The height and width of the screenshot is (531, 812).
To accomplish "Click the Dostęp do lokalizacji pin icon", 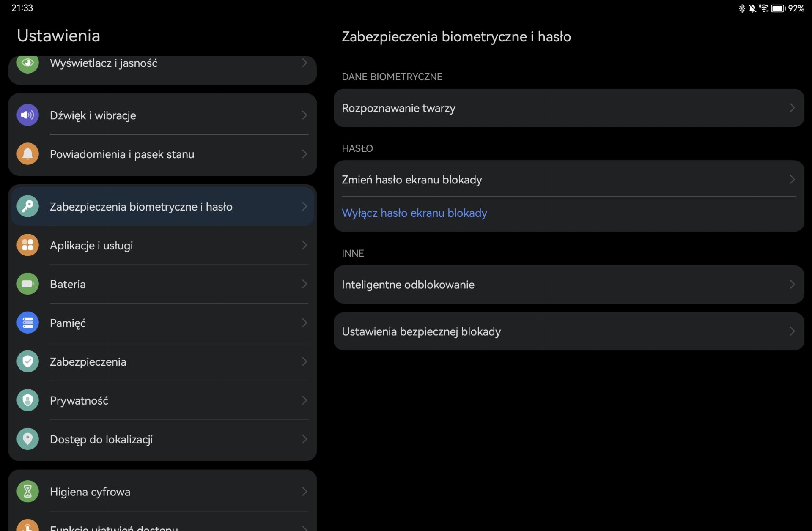I will (x=27, y=439).
